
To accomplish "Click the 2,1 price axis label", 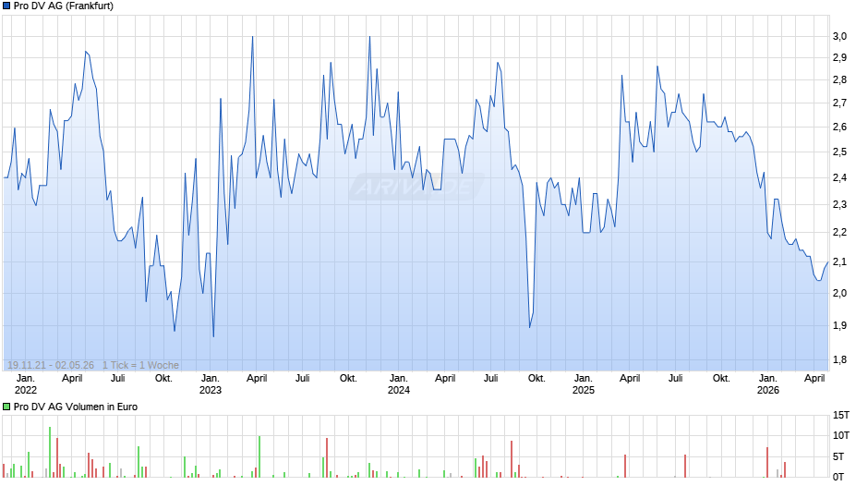I will coord(839,262).
